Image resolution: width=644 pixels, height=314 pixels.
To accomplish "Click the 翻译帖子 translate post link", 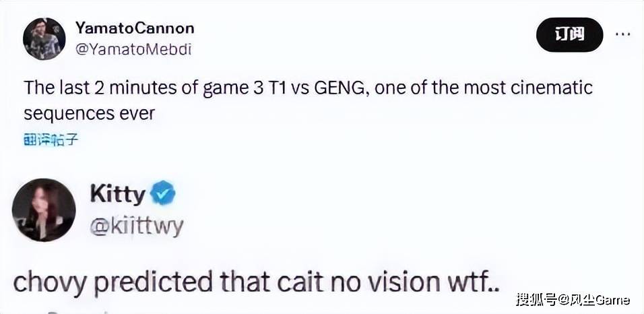I will point(51,141).
